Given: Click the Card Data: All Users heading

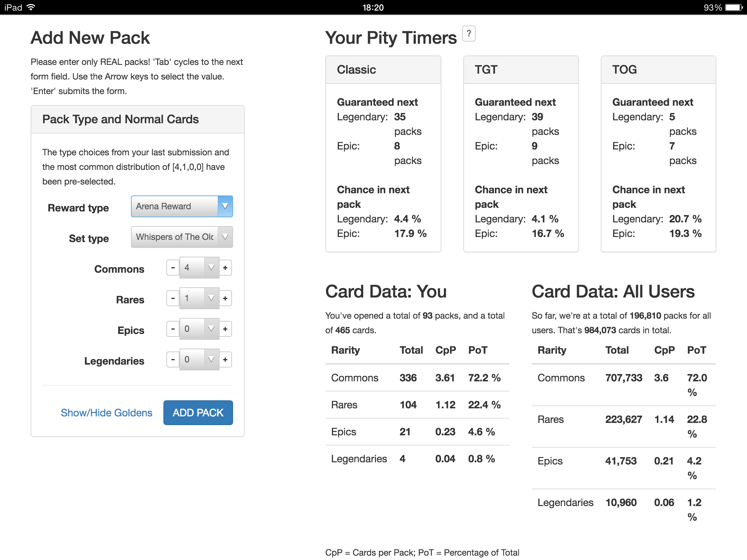Looking at the screenshot, I should click(x=613, y=292).
